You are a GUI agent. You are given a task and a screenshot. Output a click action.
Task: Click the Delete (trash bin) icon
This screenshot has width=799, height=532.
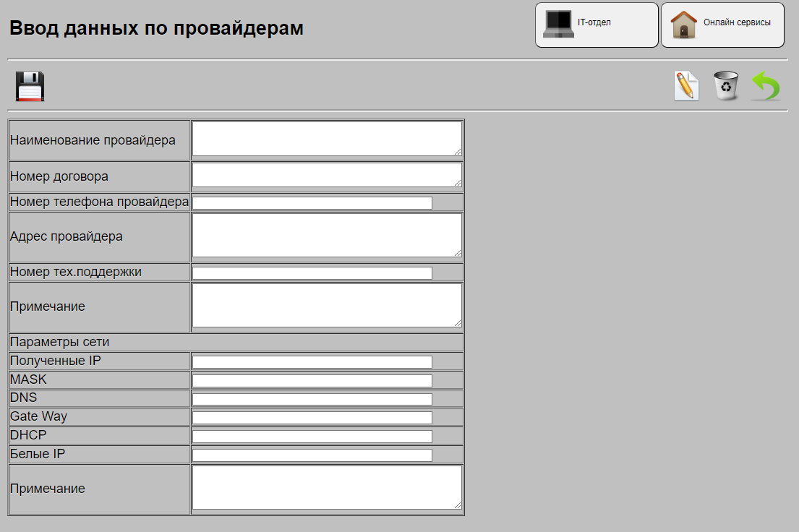(x=725, y=85)
